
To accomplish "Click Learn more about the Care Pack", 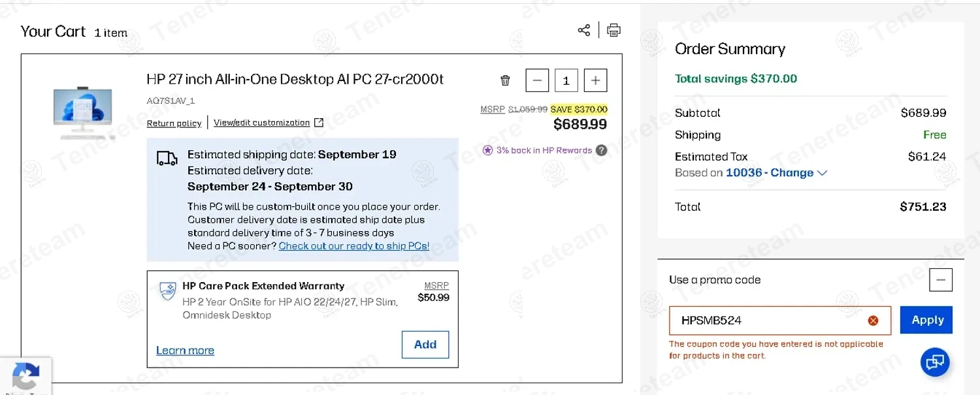I will pyautogui.click(x=185, y=351).
